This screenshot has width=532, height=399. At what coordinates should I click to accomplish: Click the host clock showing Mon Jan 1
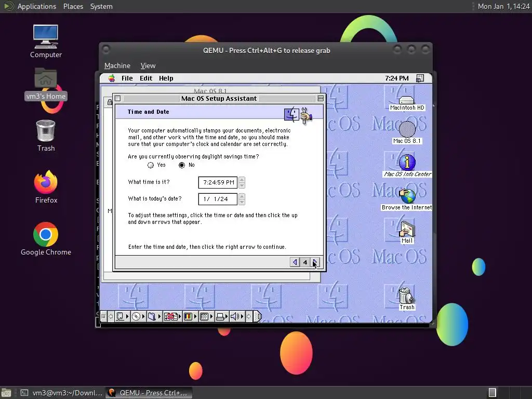503,6
